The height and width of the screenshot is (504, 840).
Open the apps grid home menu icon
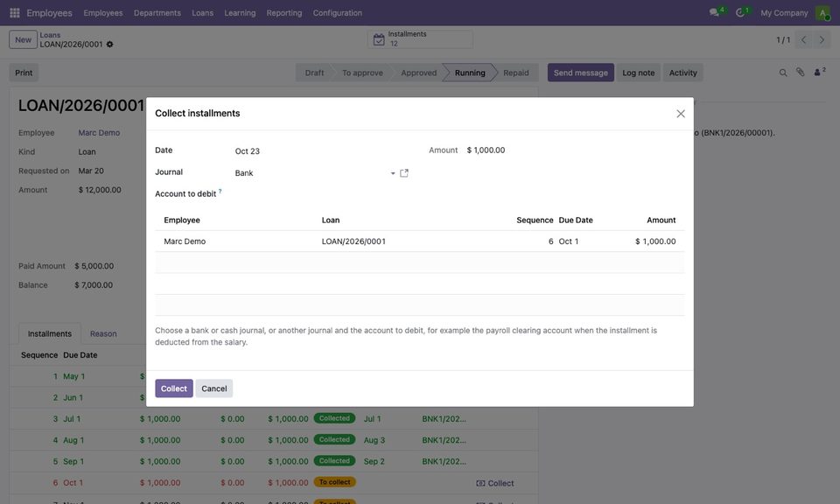point(15,13)
